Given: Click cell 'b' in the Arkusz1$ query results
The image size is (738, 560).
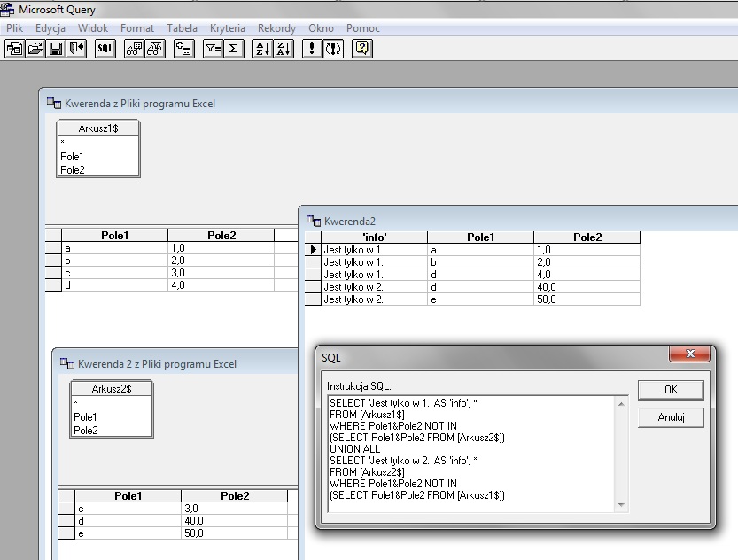Looking at the screenshot, I should tap(114, 261).
